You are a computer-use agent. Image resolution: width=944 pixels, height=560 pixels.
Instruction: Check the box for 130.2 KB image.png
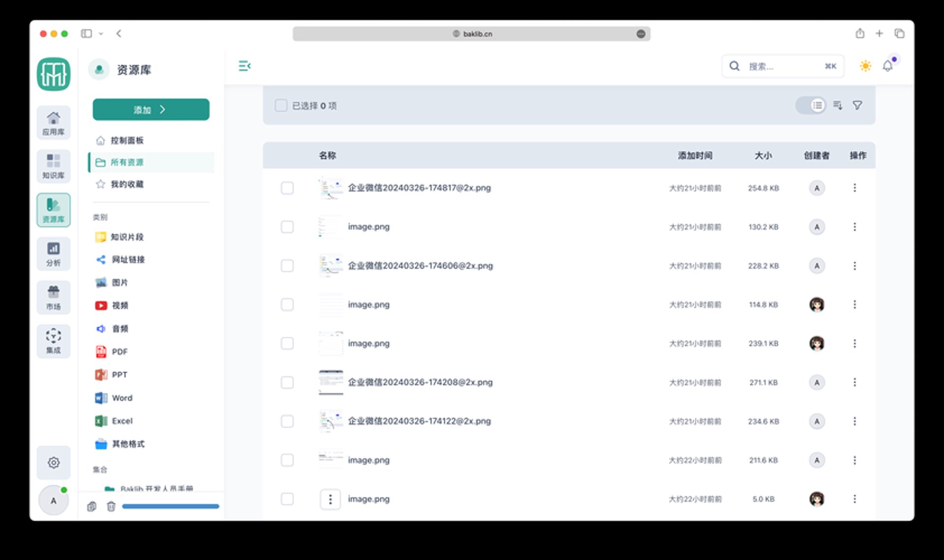pyautogui.click(x=287, y=226)
